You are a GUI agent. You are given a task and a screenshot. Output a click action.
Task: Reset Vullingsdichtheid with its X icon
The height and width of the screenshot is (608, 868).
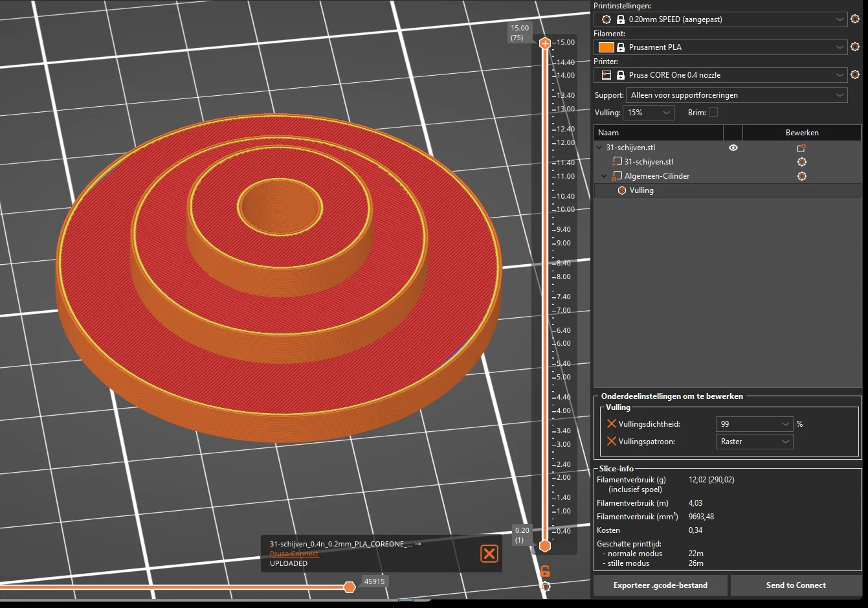(x=611, y=424)
